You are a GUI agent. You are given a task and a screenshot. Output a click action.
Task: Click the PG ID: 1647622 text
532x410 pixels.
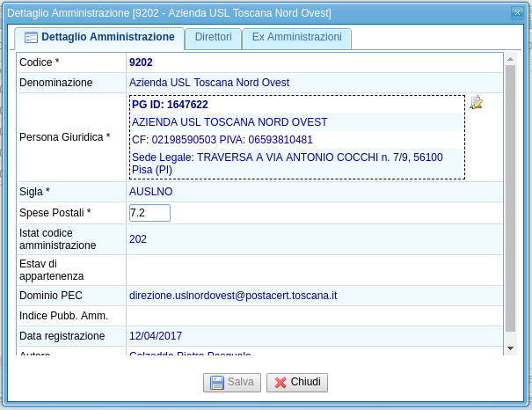(x=170, y=105)
